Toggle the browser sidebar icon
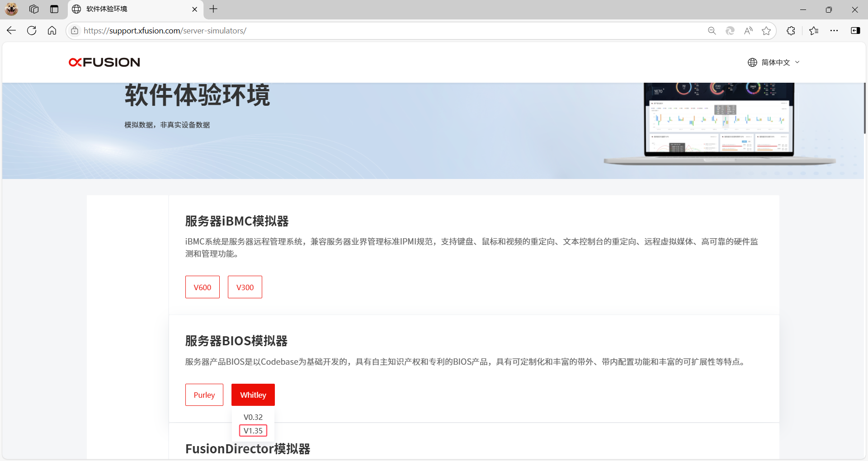The image size is (868, 461). click(x=855, y=30)
